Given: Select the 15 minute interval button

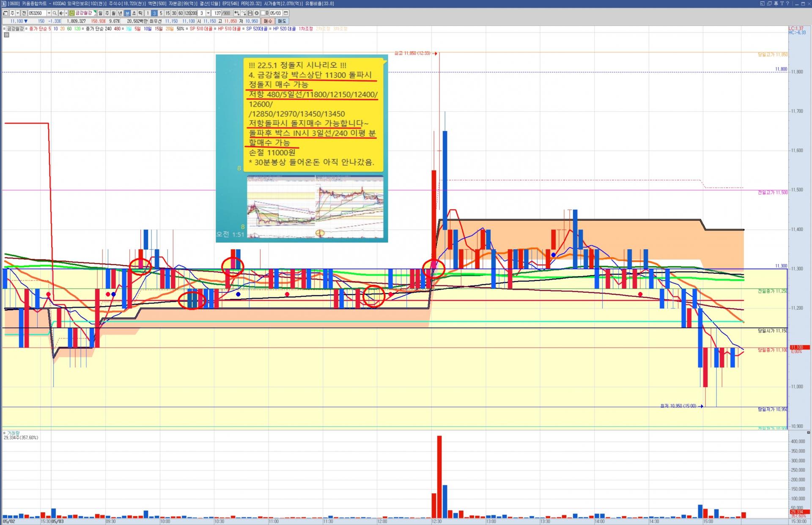Looking at the screenshot, I should click(167, 13).
